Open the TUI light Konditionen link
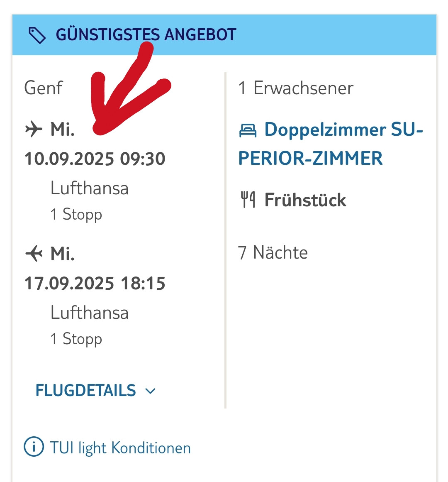 (x=120, y=448)
